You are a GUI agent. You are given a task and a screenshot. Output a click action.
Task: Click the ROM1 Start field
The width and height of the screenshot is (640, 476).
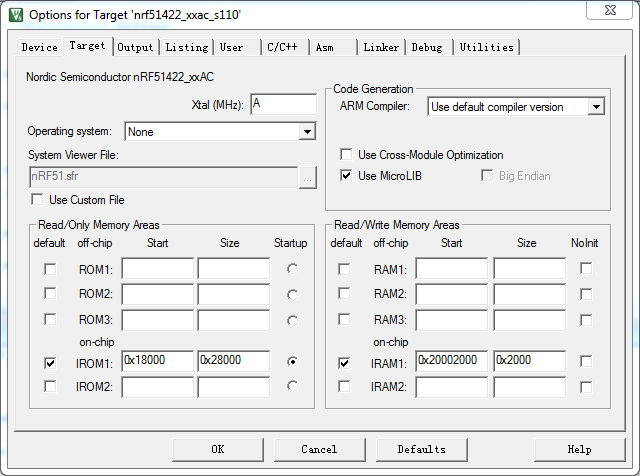point(158,268)
